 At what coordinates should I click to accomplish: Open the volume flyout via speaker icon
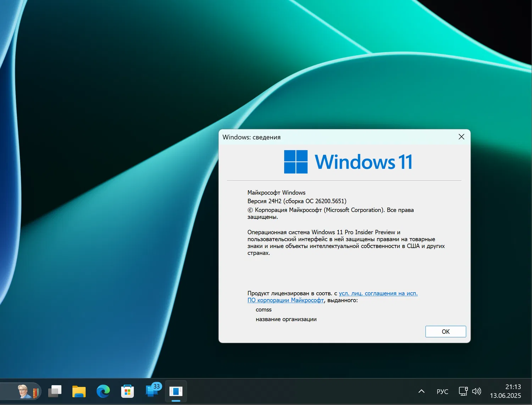[x=477, y=391]
